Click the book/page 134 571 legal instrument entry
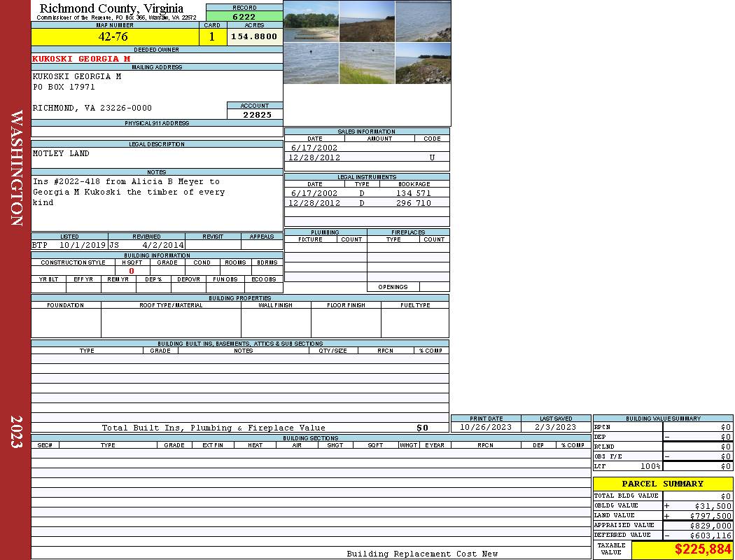 coord(413,193)
